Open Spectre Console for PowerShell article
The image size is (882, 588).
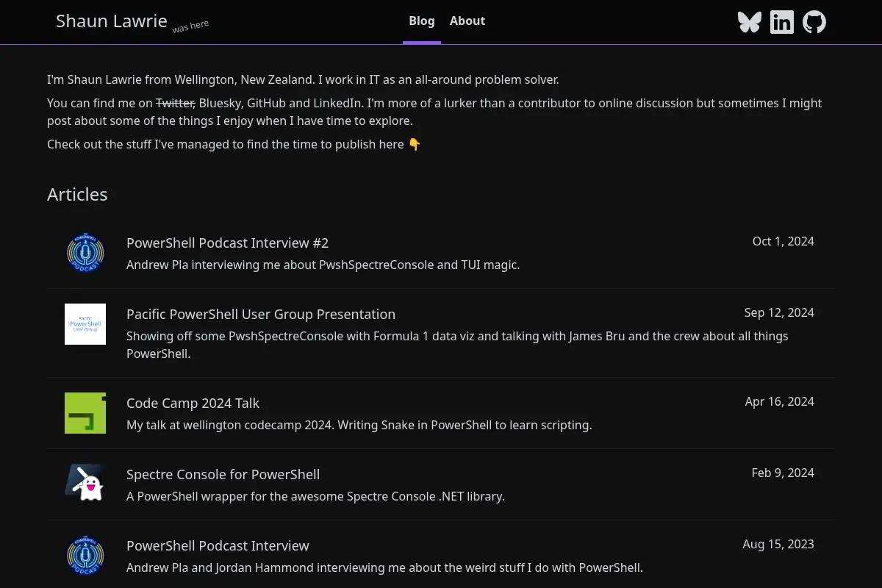click(223, 474)
